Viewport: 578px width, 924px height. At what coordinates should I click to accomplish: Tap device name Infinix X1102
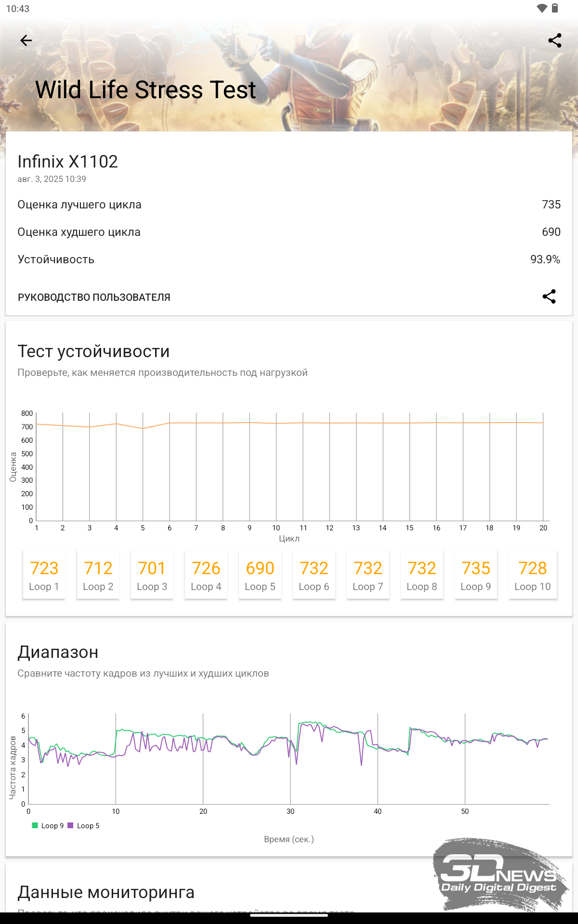[x=68, y=162]
